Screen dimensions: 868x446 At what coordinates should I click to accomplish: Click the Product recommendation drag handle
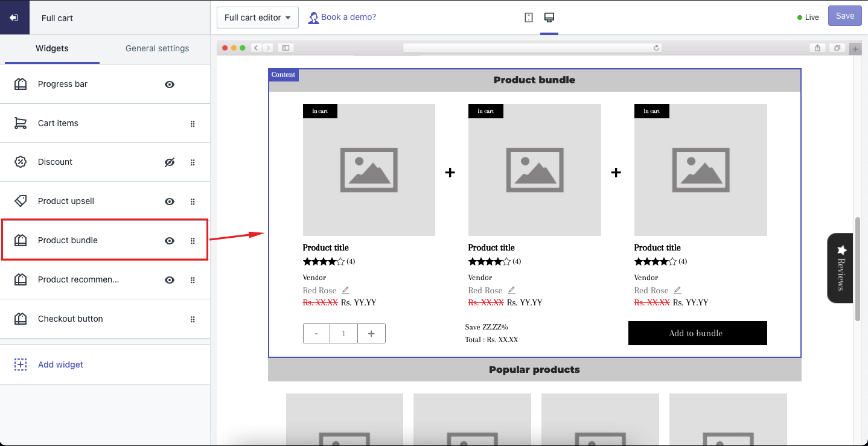click(193, 280)
